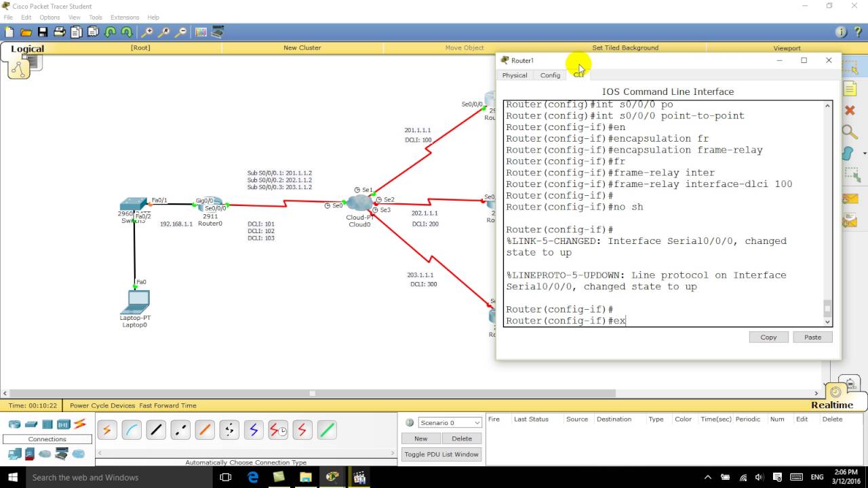Select the Wireless Devices category
The height and width of the screenshot is (488, 868).
click(64, 424)
